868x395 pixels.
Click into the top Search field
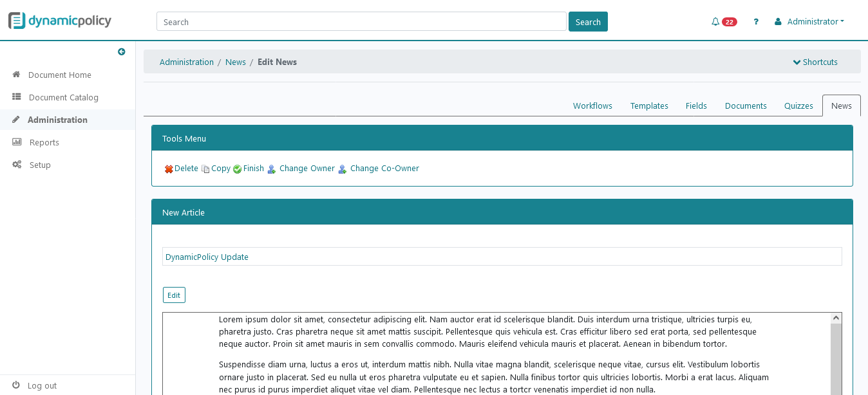[361, 21]
